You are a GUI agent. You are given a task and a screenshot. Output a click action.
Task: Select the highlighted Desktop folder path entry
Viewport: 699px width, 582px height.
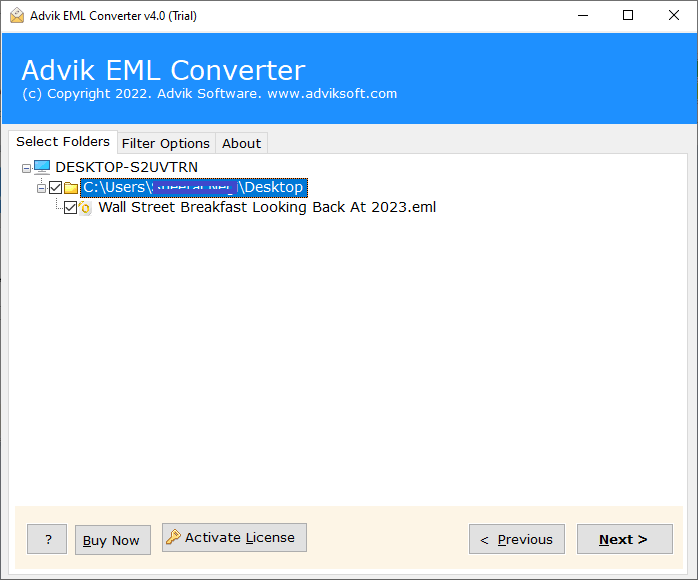click(192, 188)
